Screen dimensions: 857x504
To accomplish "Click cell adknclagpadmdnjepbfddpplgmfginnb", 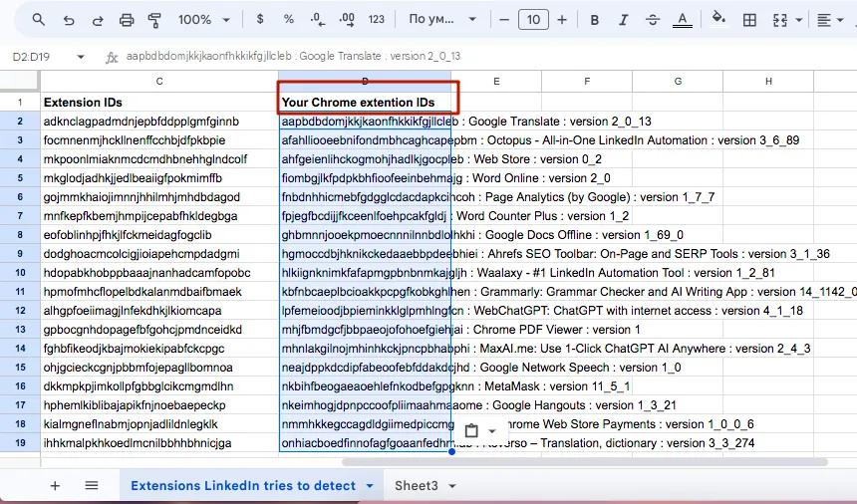I will [159, 122].
